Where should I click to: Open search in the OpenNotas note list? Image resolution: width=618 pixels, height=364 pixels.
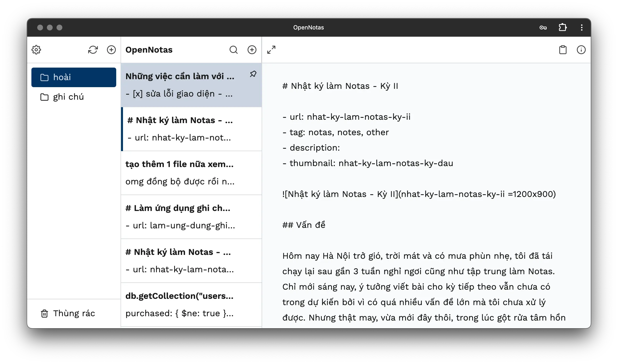[x=234, y=50]
